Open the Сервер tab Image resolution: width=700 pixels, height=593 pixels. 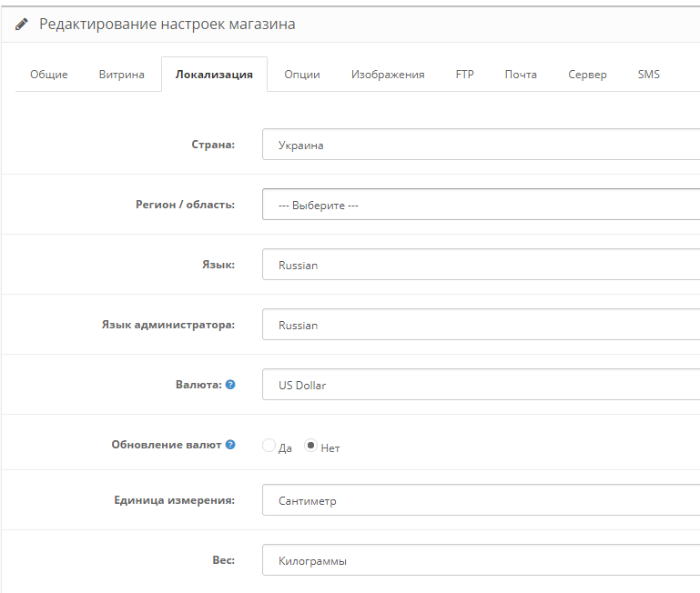pos(587,75)
